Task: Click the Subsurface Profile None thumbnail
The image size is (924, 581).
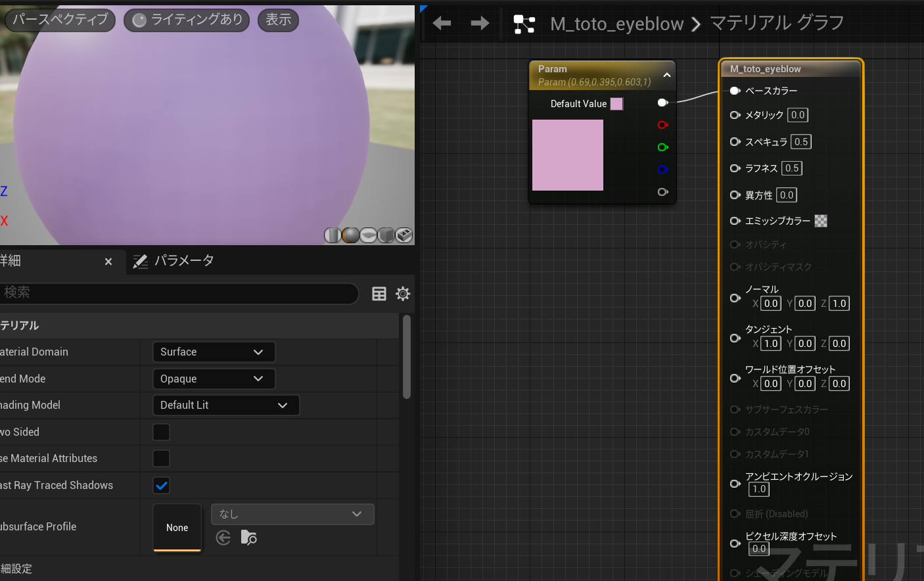Action: coord(177,527)
